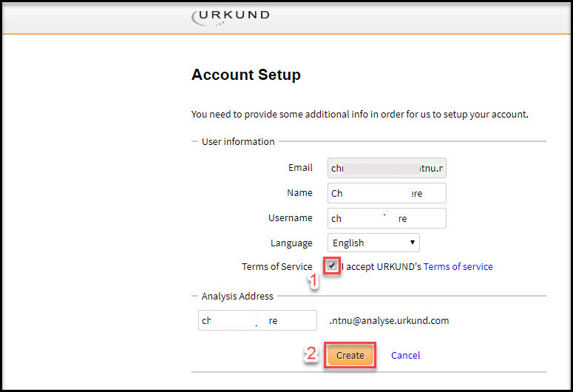Click into the Name text field
Image resolution: width=573 pixels, height=392 pixels.
(x=387, y=193)
